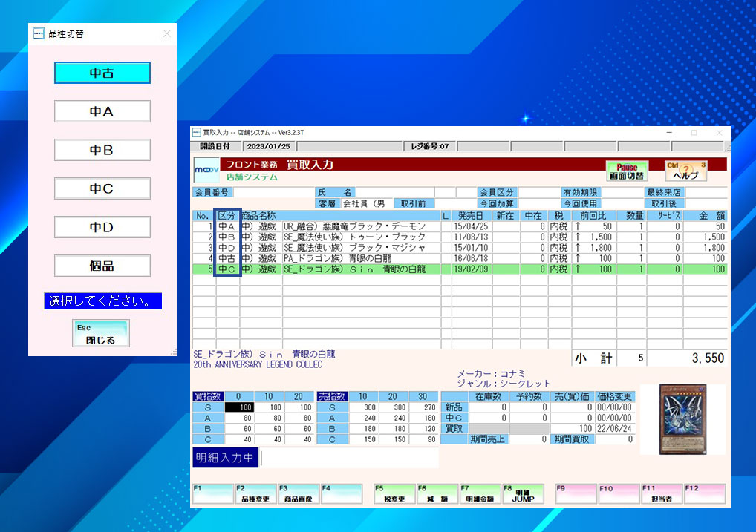Click the 氏名 input field
Viewport: 756px width, 532px height.
(395, 192)
